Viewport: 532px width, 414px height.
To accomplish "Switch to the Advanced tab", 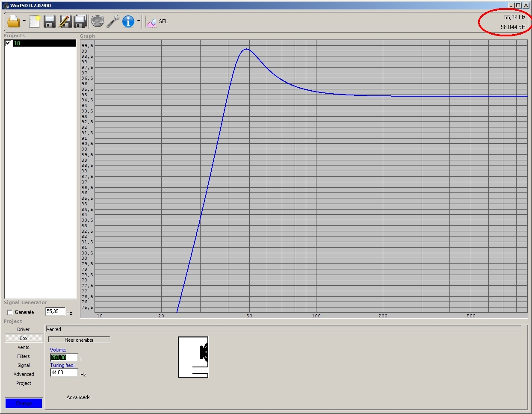I will 24,374.
